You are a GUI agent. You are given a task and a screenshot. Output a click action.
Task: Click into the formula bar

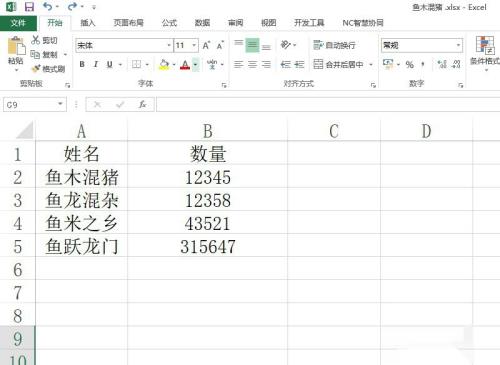pyautogui.click(x=328, y=105)
